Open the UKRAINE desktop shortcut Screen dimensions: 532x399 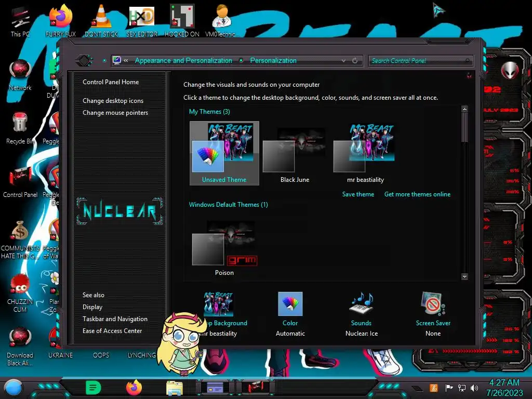tap(60, 355)
